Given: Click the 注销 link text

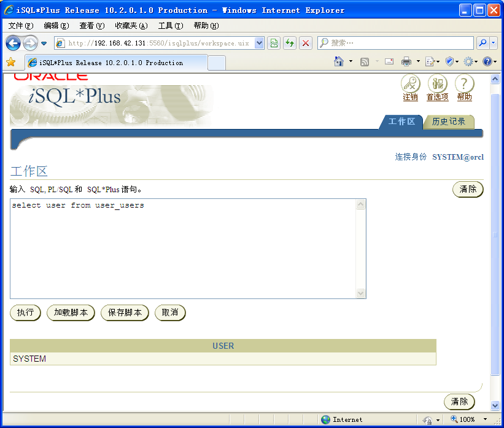Looking at the screenshot, I should [411, 97].
